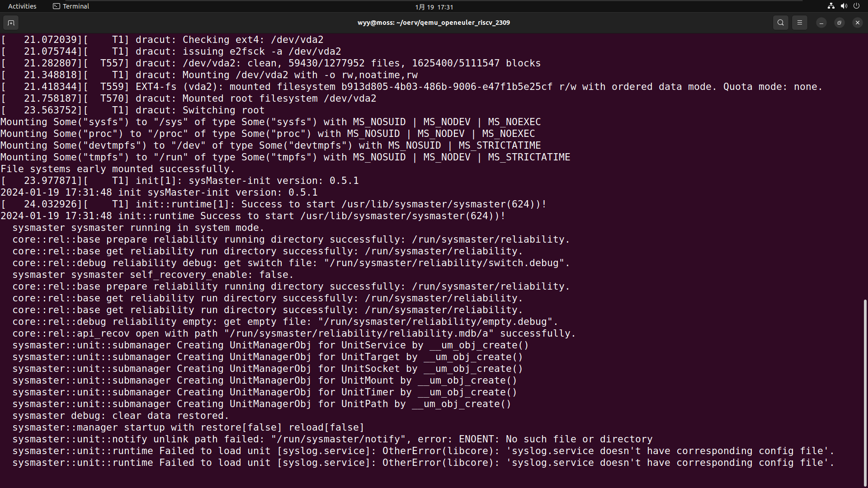The width and height of the screenshot is (868, 488).
Task: Open the Activities overview
Action: click(x=22, y=6)
